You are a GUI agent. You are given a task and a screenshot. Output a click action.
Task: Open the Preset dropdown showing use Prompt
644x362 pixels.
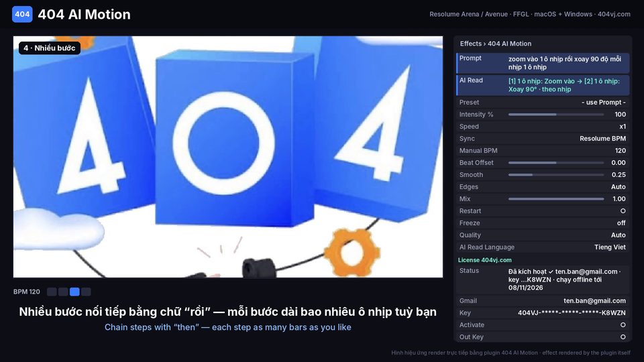603,102
